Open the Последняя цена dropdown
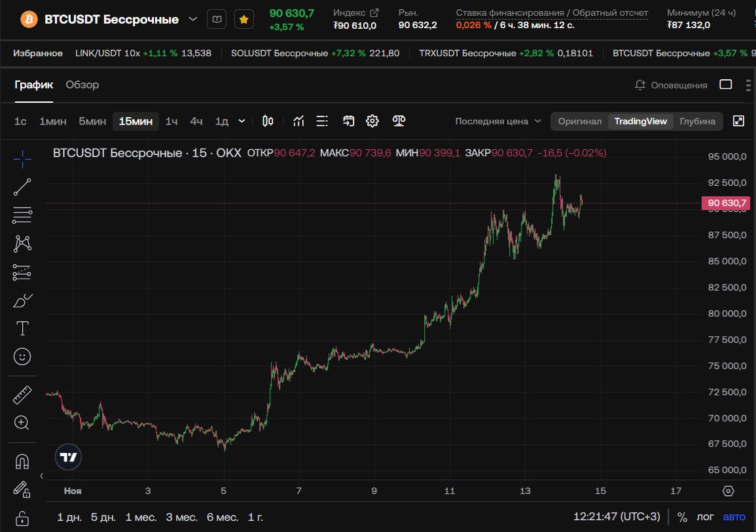 tap(497, 121)
